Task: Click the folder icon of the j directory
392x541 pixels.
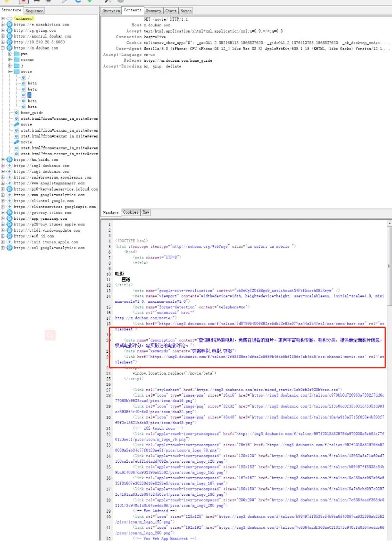Action: 16,66
